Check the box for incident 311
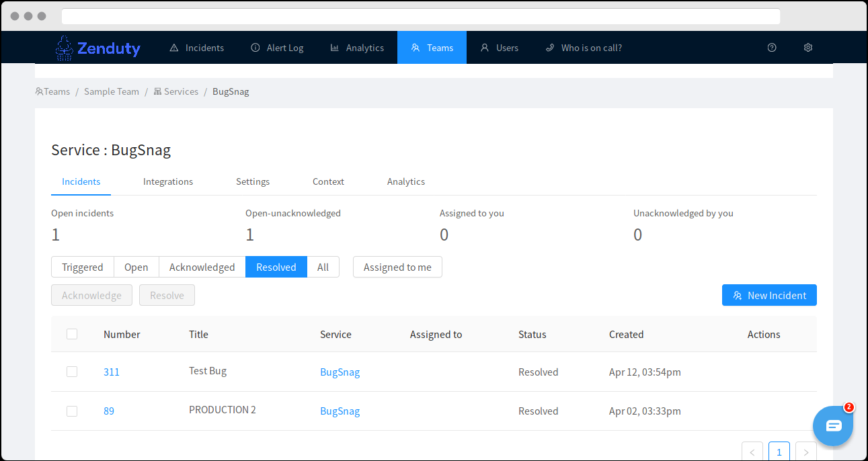The width and height of the screenshot is (868, 461). [x=72, y=372]
